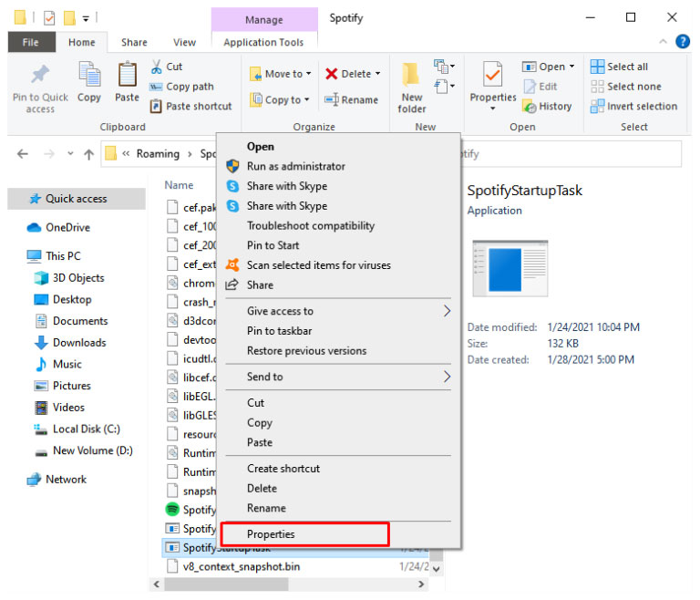
Task: Click the Paste icon in ribbon
Action: point(127,76)
